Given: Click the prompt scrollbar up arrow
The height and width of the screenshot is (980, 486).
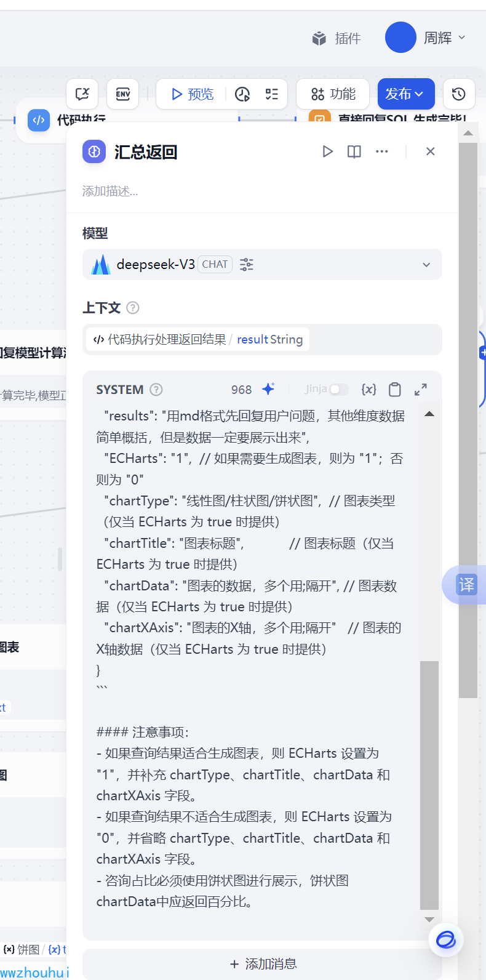Looking at the screenshot, I should click(x=429, y=414).
